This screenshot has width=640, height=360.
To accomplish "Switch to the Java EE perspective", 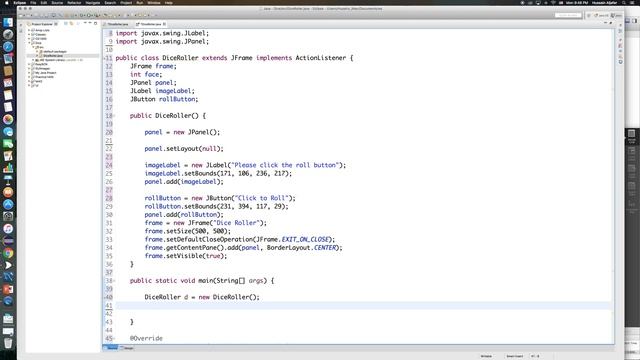I will tap(602, 15).
